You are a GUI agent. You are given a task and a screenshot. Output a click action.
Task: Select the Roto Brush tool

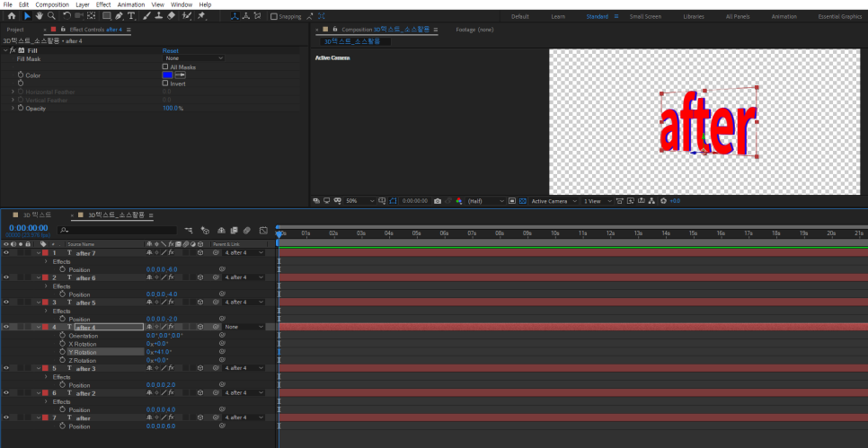(x=187, y=16)
